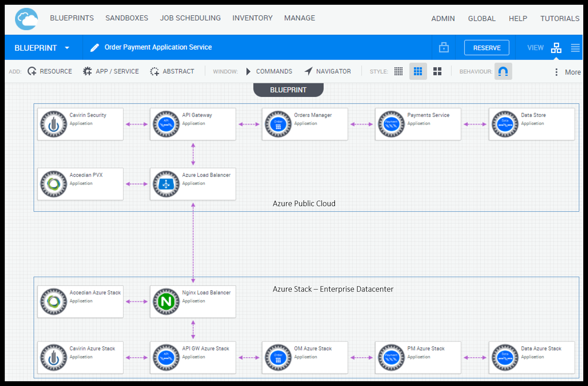The image size is (588, 386).
Task: Open the NAVIGATOR window
Action: click(328, 71)
